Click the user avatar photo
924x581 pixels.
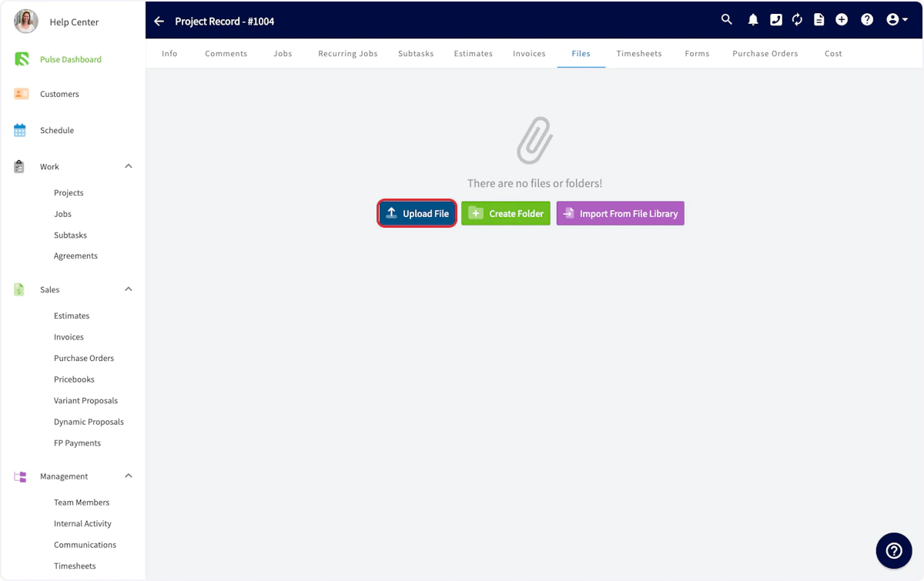(x=26, y=22)
